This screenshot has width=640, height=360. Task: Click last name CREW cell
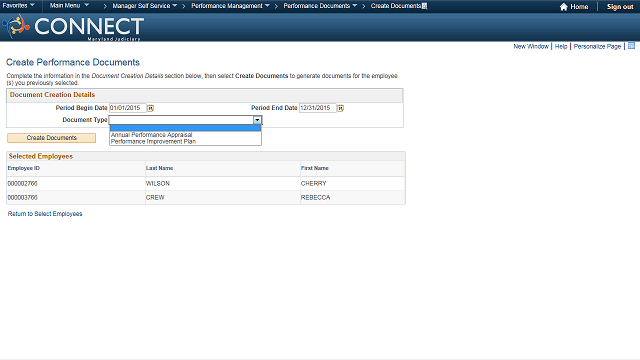[155, 198]
